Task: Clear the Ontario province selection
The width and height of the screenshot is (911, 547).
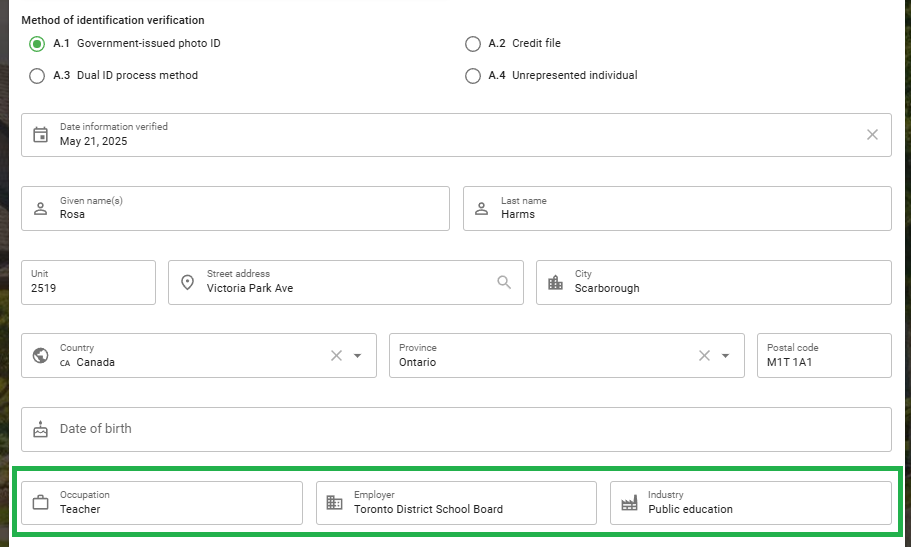Action: pos(704,356)
